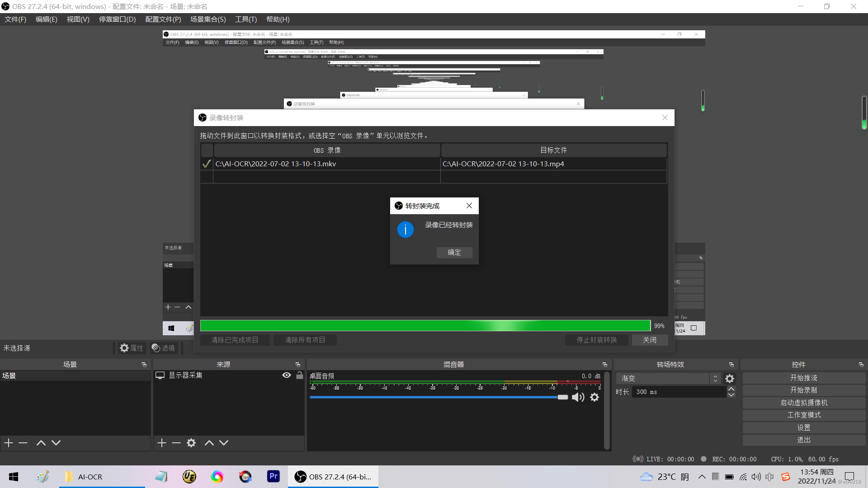Image resolution: width=868 pixels, height=488 pixels.
Task: Move source down with arrow
Action: pyautogui.click(x=224, y=443)
